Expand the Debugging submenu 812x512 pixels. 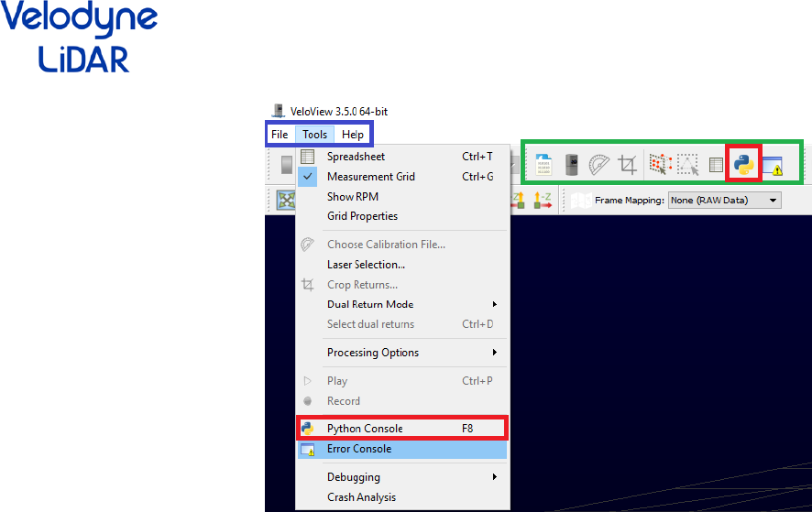pyautogui.click(x=402, y=477)
